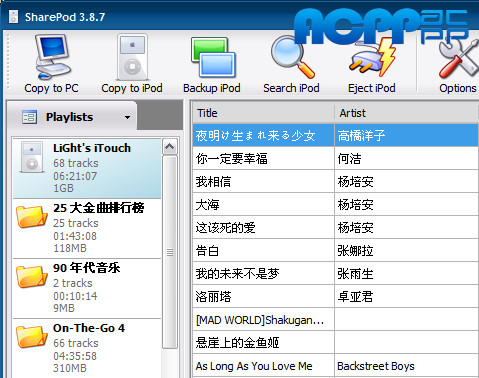Click the Copy to PC computer icon
This screenshot has width=479, height=378.
[x=52, y=57]
